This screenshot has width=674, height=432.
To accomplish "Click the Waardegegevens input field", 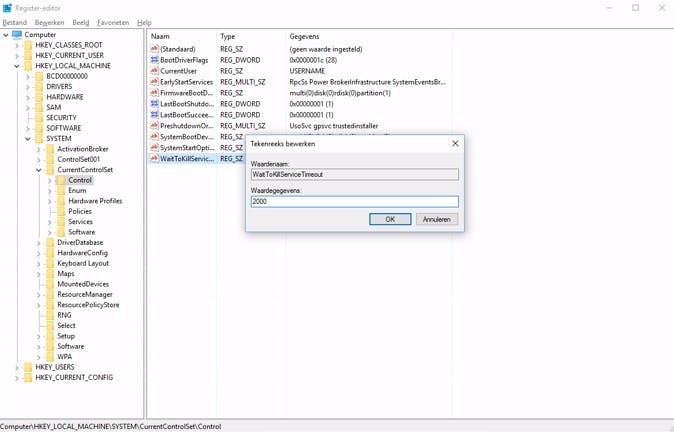I will [355, 201].
